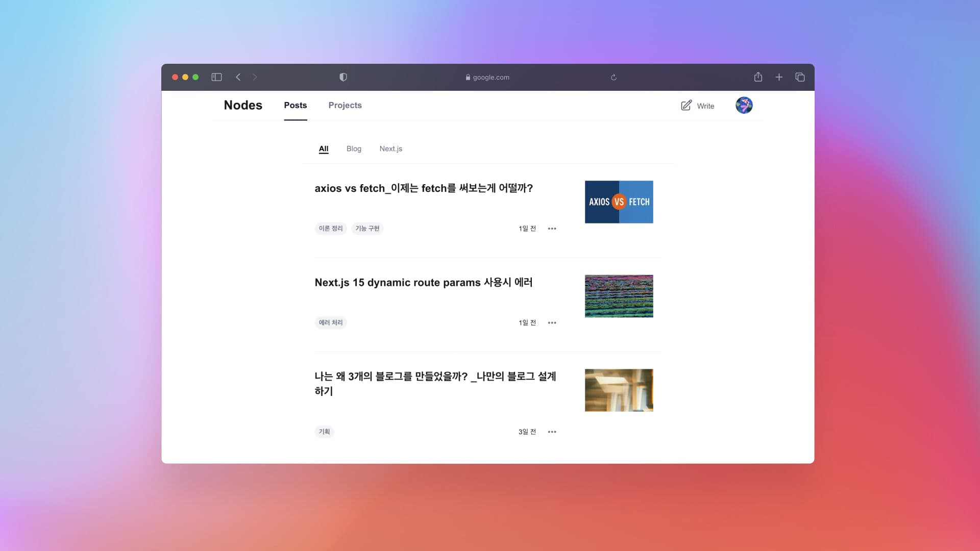The image size is (980, 551).
Task: Reload the page with the refresh icon
Action: click(614, 78)
